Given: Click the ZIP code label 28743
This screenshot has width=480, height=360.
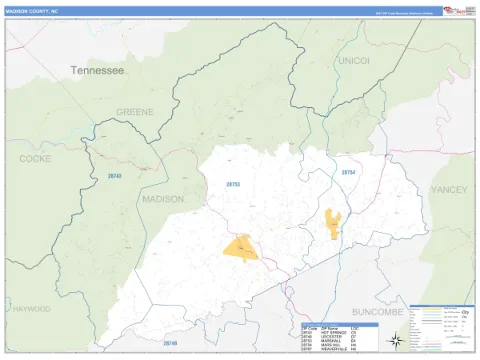Looking at the screenshot, I should pyautogui.click(x=115, y=176).
